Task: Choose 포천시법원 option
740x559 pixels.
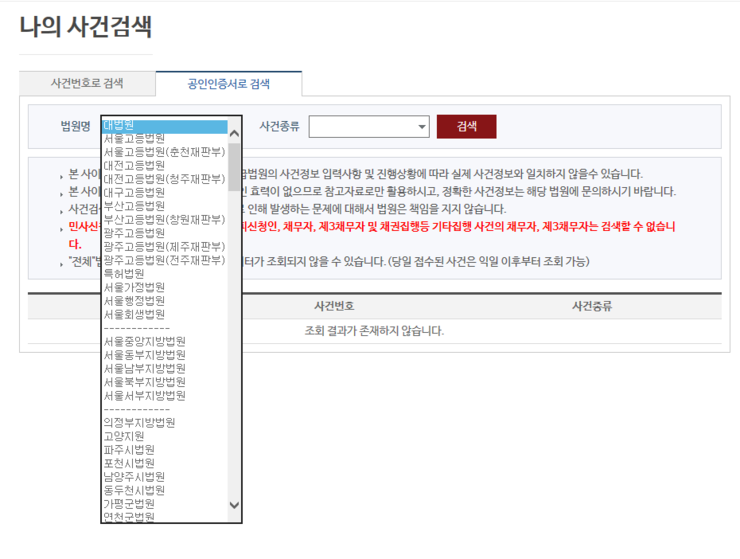Action: pyautogui.click(x=165, y=463)
